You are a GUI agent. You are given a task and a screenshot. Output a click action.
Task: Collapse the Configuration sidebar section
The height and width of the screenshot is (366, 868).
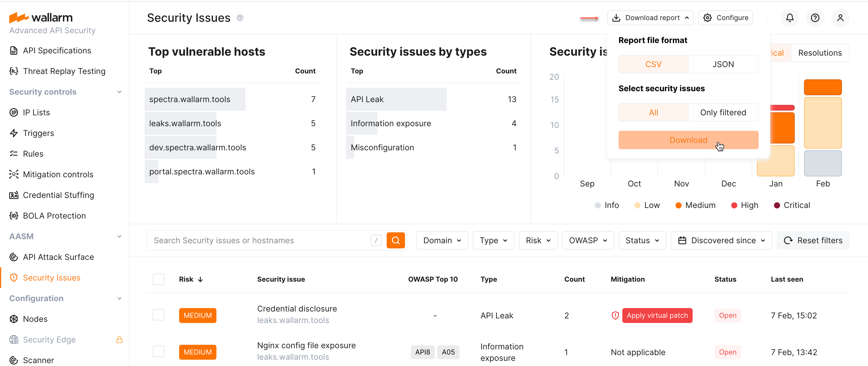(120, 298)
